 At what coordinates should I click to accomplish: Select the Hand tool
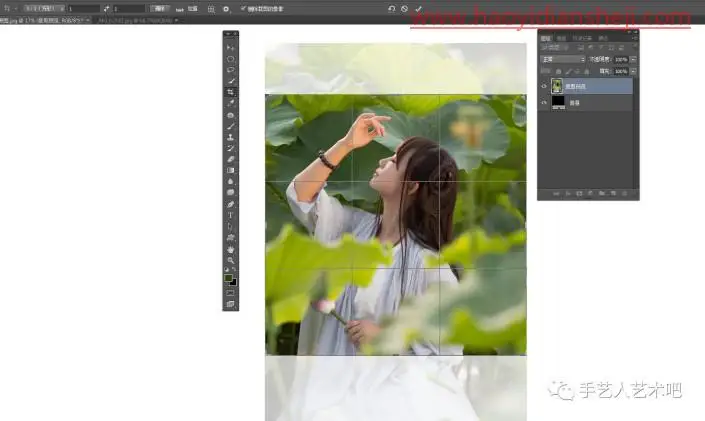point(231,249)
